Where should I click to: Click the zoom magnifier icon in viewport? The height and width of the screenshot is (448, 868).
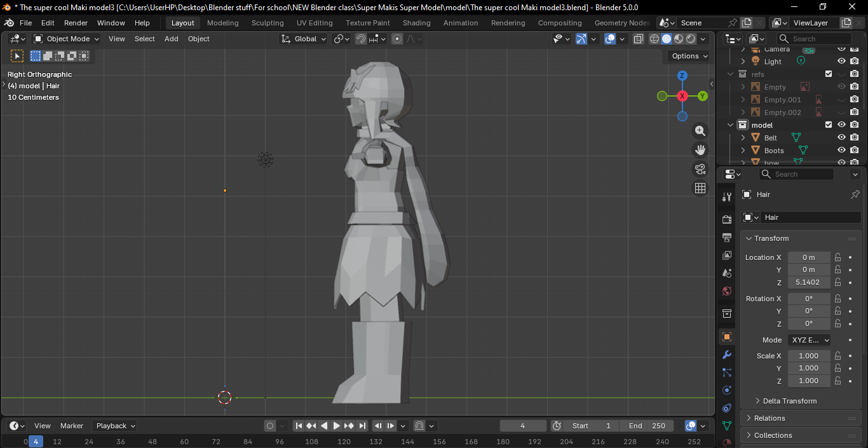[700, 131]
